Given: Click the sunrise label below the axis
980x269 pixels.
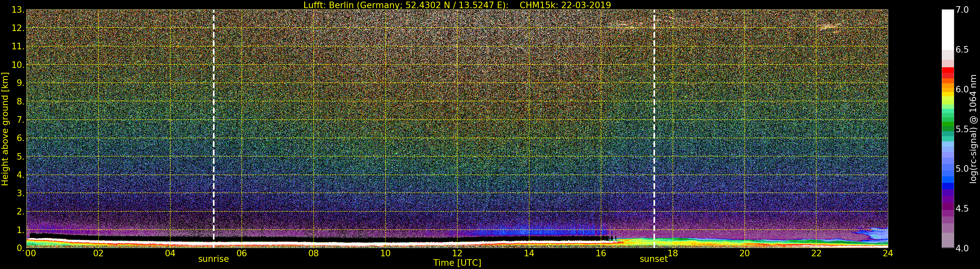Looking at the screenshot, I should pos(214,259).
